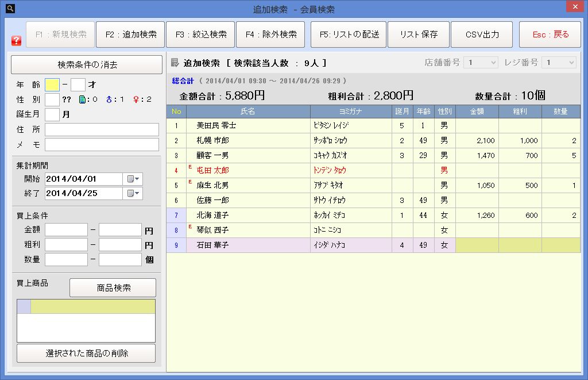This screenshot has width=588, height=380.
Task: Click the list icon beside 追加検索 heading
Action: tap(176, 63)
